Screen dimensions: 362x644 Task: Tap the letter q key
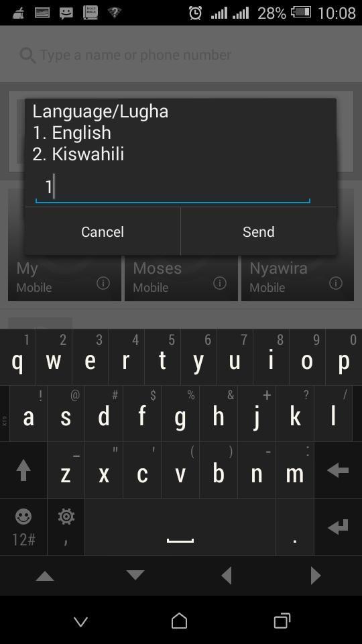tap(17, 357)
